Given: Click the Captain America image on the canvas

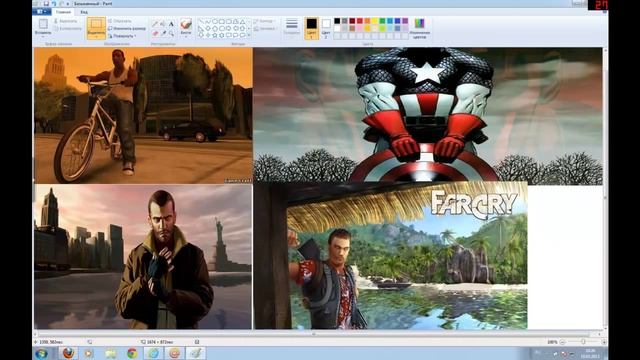Looking at the screenshot, I should pos(428,115).
